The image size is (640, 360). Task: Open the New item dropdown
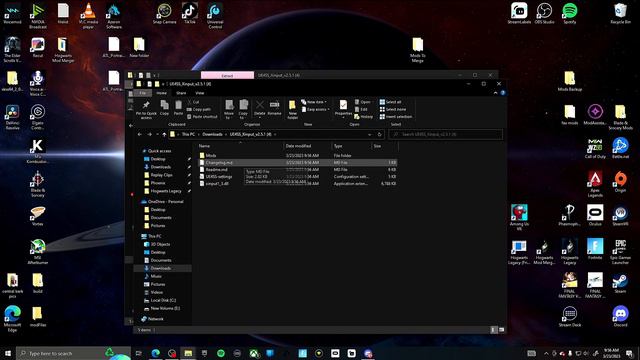click(314, 102)
